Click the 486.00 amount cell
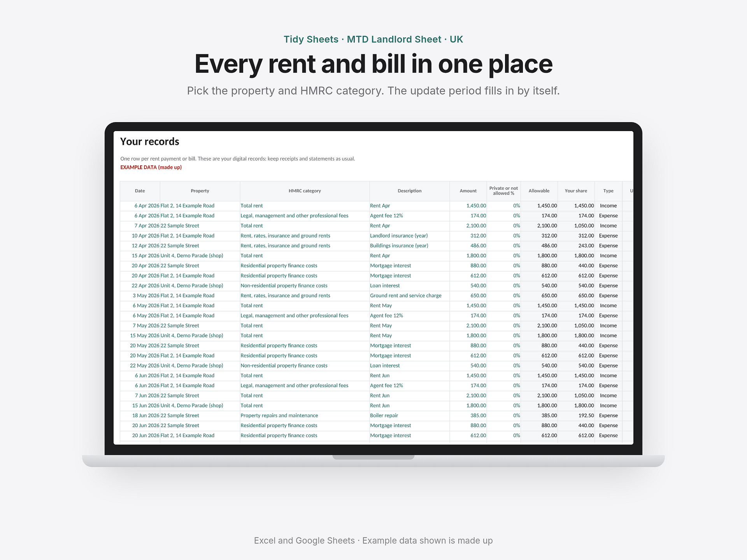Screen dimensions: 747x560 tap(468, 246)
